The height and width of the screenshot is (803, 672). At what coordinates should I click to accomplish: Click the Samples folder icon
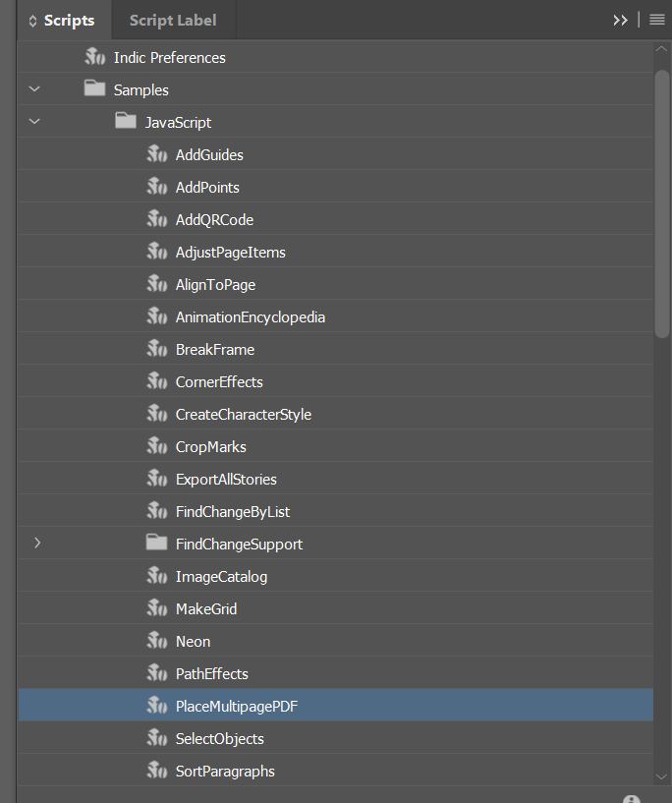tap(95, 89)
